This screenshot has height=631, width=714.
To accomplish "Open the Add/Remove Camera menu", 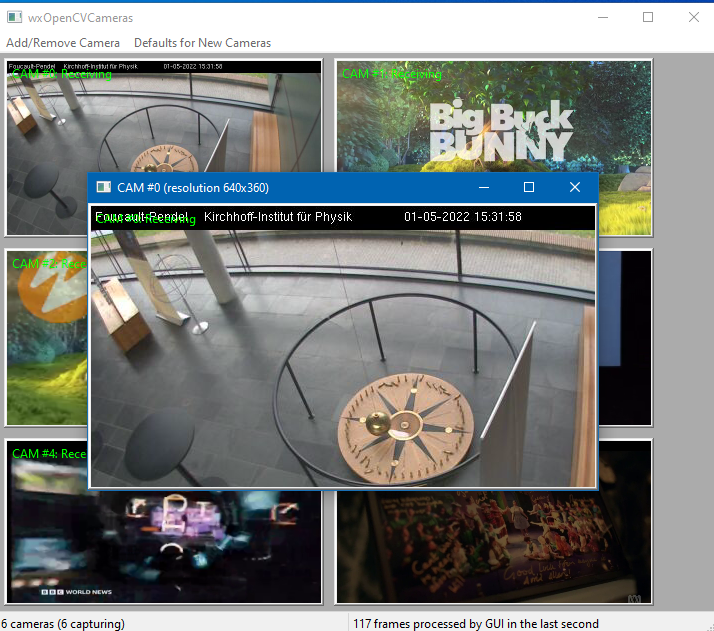I will [63, 43].
